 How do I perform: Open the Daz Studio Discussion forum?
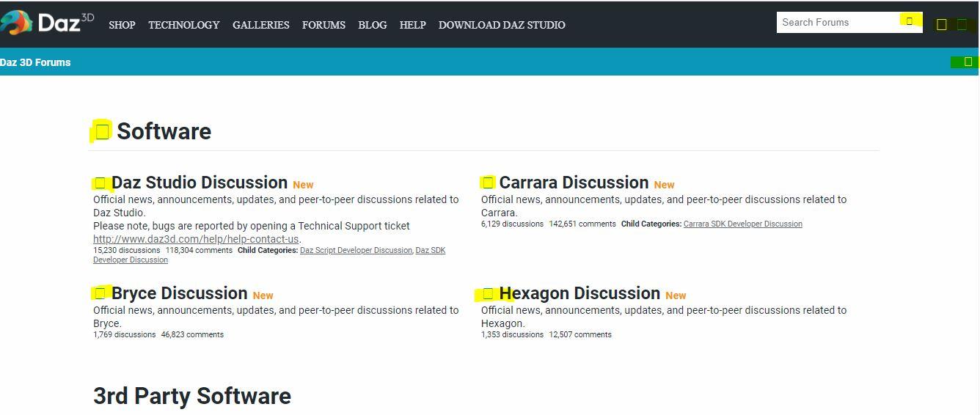click(x=200, y=183)
